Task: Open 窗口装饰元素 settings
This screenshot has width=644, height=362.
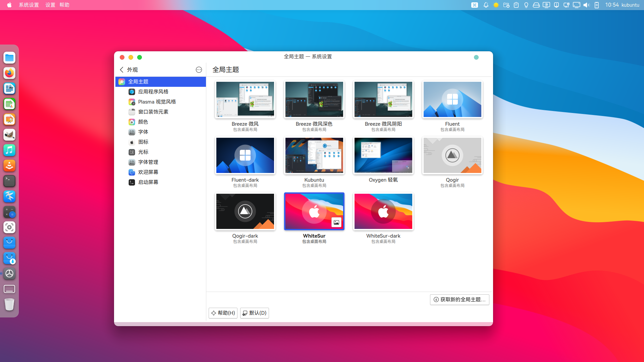Action: tap(161, 112)
